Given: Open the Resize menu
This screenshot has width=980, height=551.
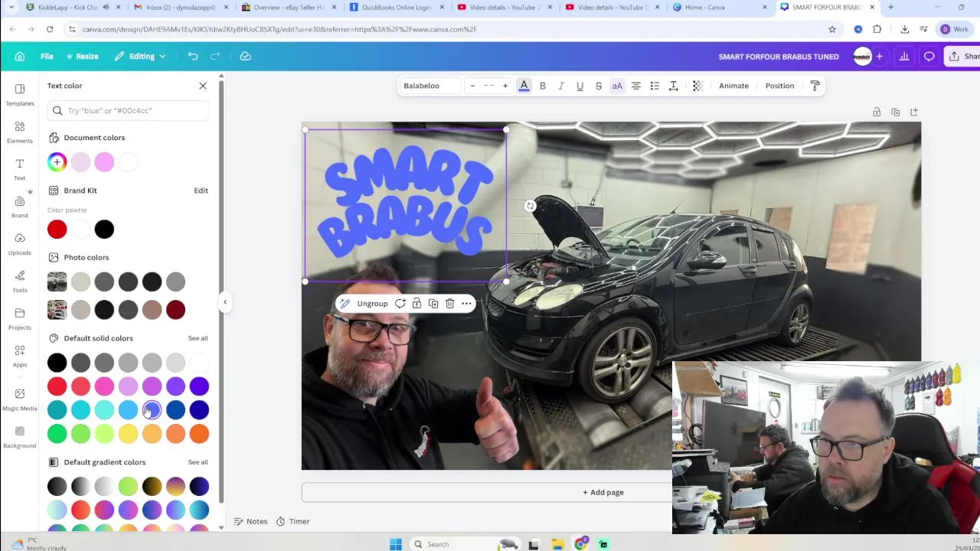Looking at the screenshot, I should [82, 56].
